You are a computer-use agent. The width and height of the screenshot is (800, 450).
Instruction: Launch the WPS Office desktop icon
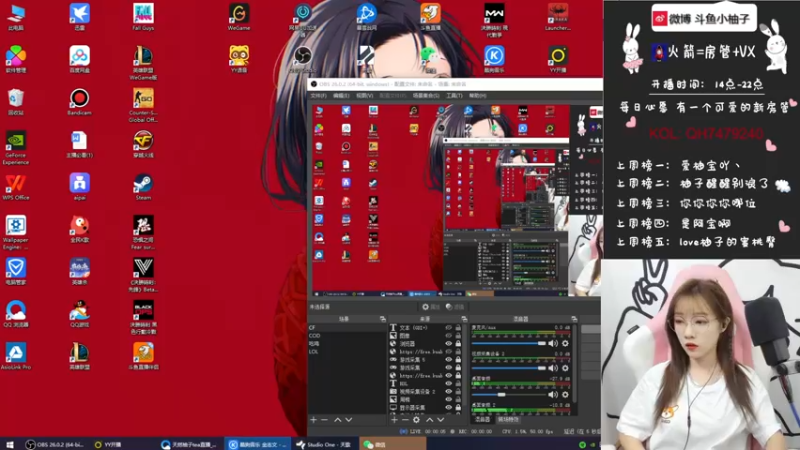pos(16,187)
